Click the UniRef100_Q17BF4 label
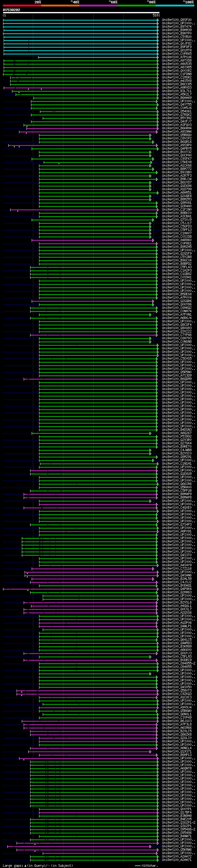 [177, 812]
